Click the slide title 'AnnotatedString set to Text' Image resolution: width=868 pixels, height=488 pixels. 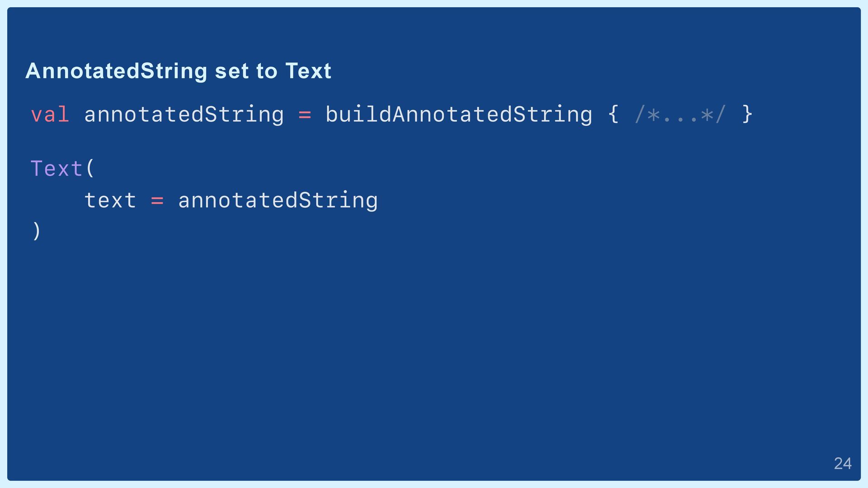179,71
